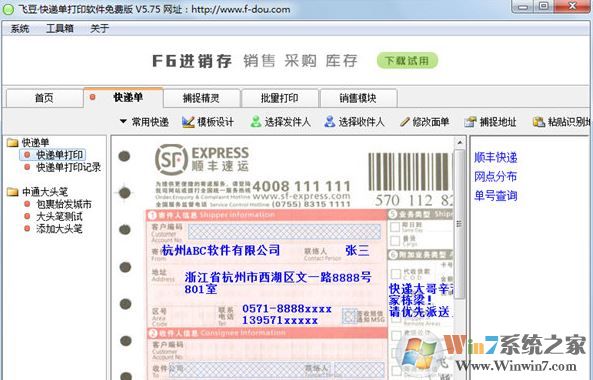The height and width of the screenshot is (380, 593).
Task: Click the 客户编码 hatched field in sender section
Action: tap(284, 231)
